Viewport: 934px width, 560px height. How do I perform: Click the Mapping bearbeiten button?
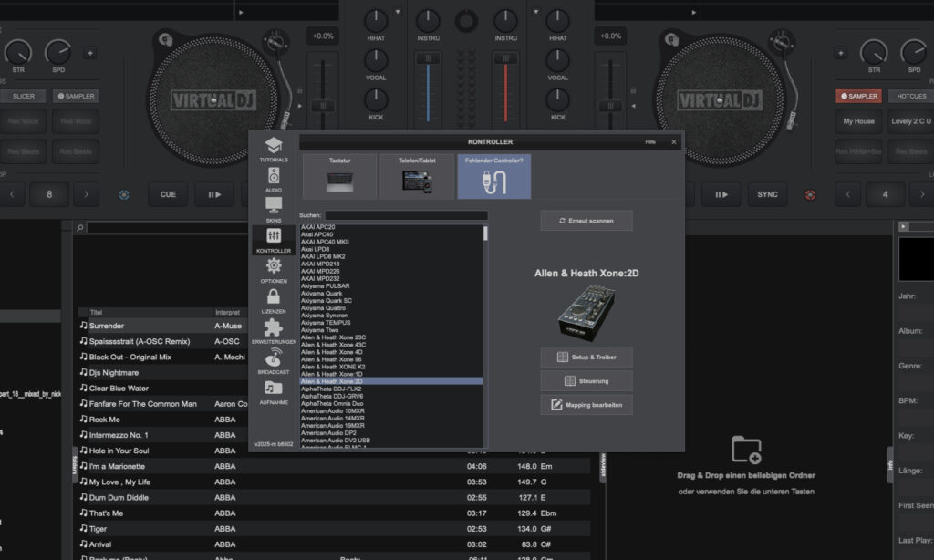586,404
